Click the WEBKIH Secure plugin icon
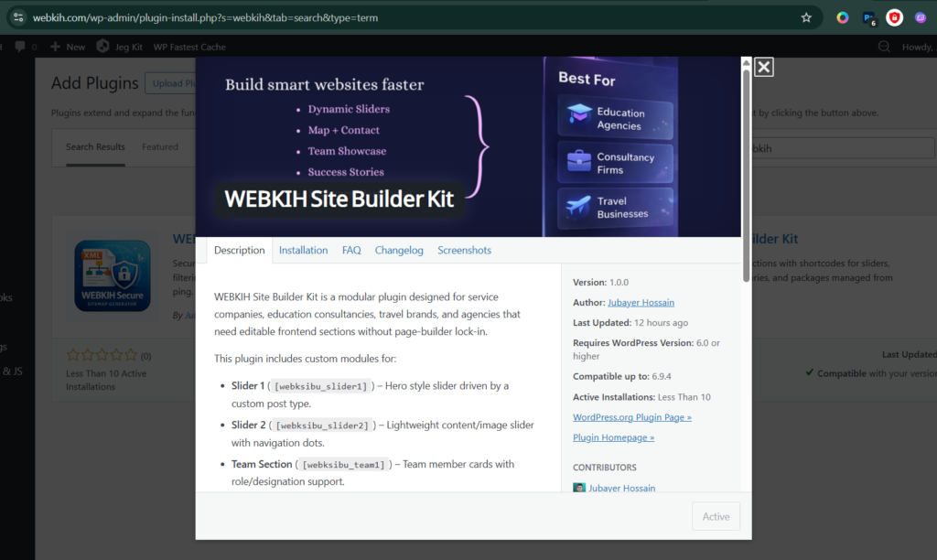 (113, 277)
